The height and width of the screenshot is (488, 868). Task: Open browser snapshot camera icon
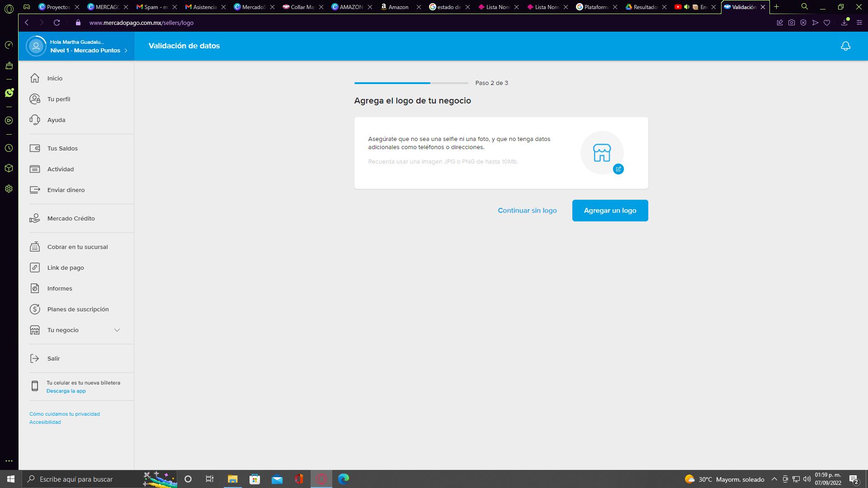click(x=792, y=23)
